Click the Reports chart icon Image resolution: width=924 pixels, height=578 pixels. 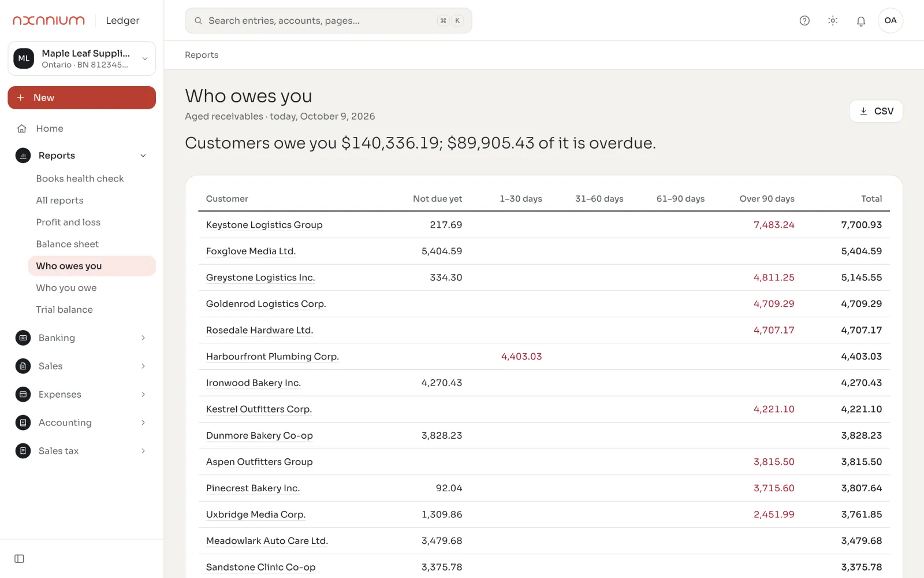(23, 155)
